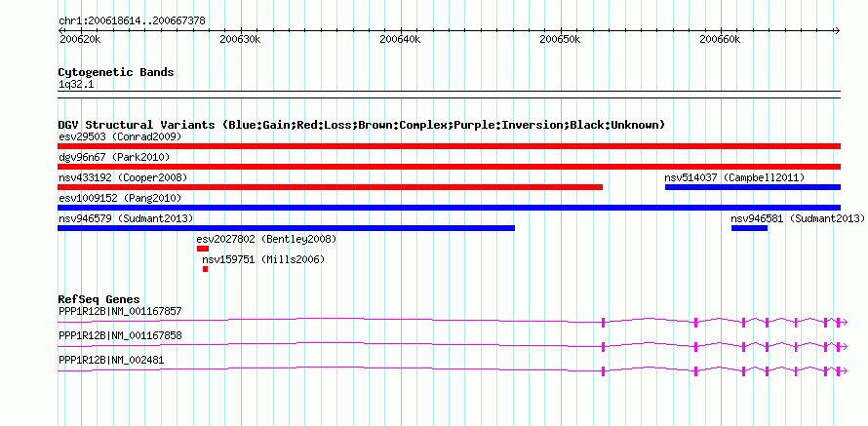The image size is (868, 426).
Task: Click the PPP1R12B|NM_002481 transcript label
Action: click(111, 360)
